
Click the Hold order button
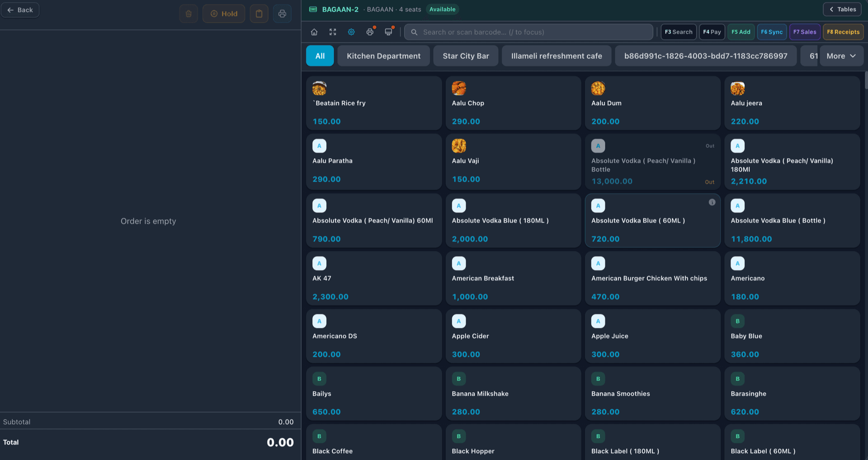pyautogui.click(x=224, y=14)
